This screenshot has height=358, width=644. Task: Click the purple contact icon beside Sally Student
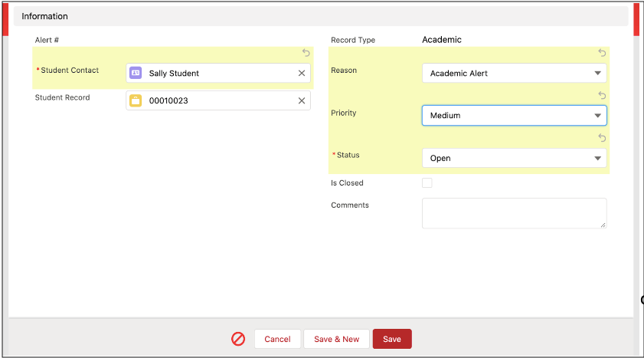[136, 73]
